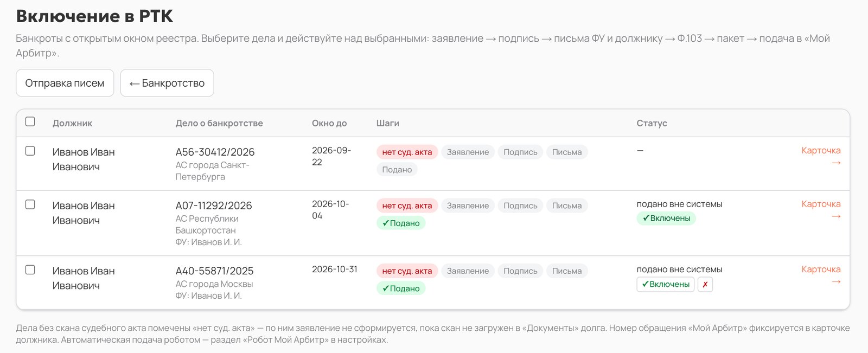The image size is (868, 353).
Task: Open Карточка link for case А56-30412/2026
Action: coord(821,156)
